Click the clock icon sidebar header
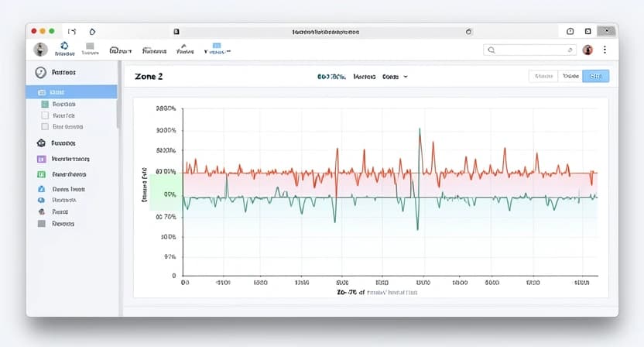This screenshot has width=644, height=347. (40, 72)
